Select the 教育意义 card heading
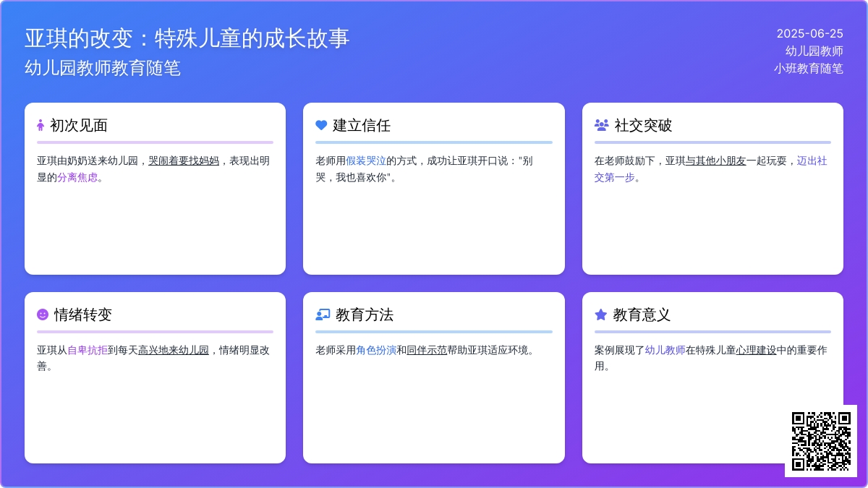868x488 pixels. tap(642, 314)
